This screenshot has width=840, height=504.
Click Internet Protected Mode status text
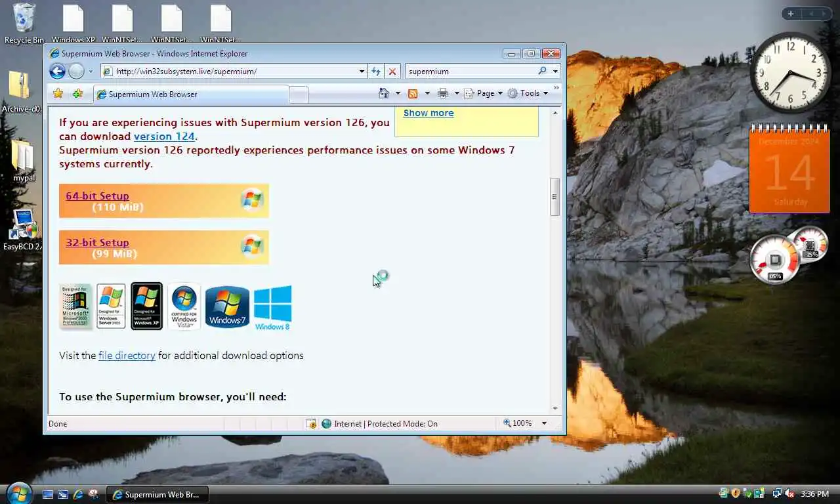click(x=386, y=424)
